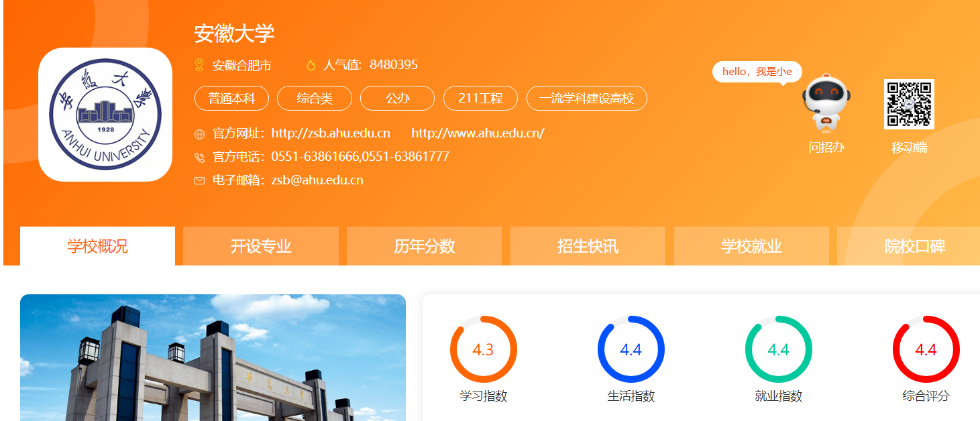Click the location pin icon beside 安徽合肥市
Viewport: 980px width, 421px height.
[199, 65]
